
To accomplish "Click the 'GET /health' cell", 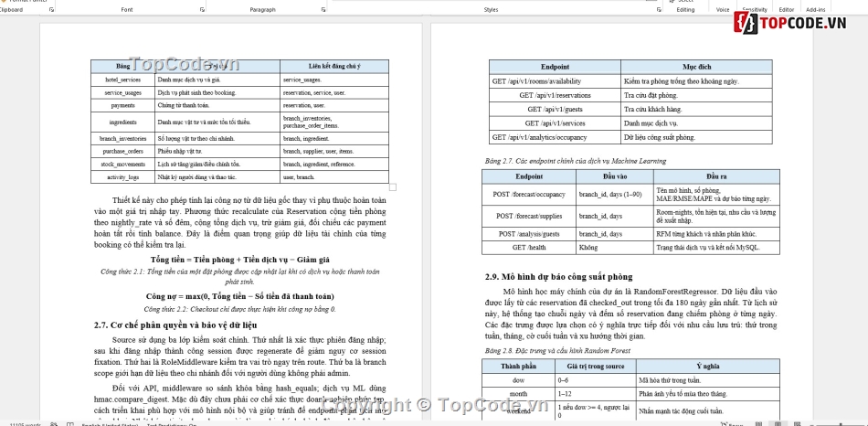I will pyautogui.click(x=529, y=248).
